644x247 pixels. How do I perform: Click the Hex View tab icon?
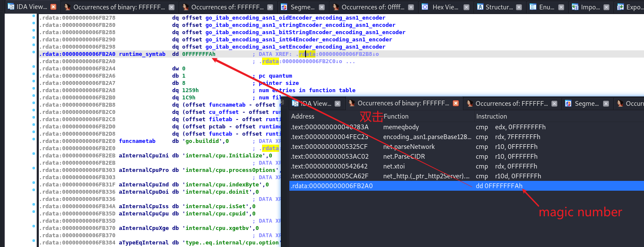[x=425, y=7]
